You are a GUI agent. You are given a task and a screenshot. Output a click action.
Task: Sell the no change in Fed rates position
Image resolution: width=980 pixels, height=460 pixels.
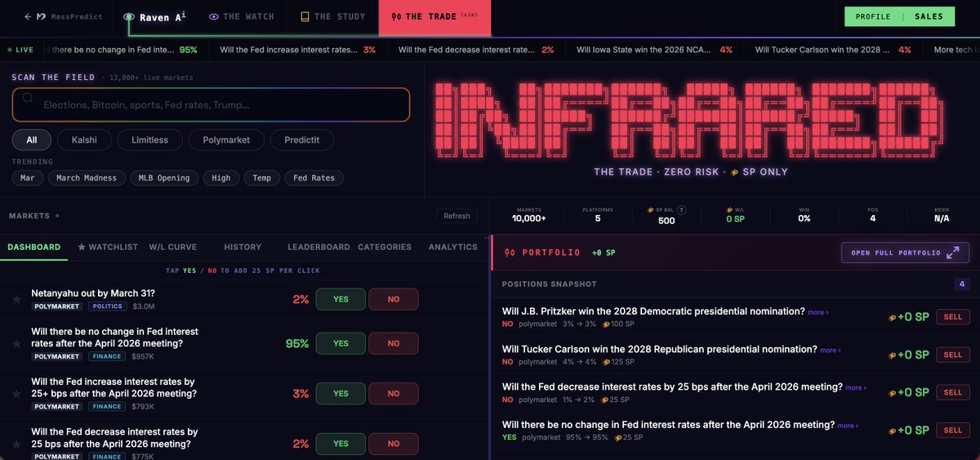point(952,430)
